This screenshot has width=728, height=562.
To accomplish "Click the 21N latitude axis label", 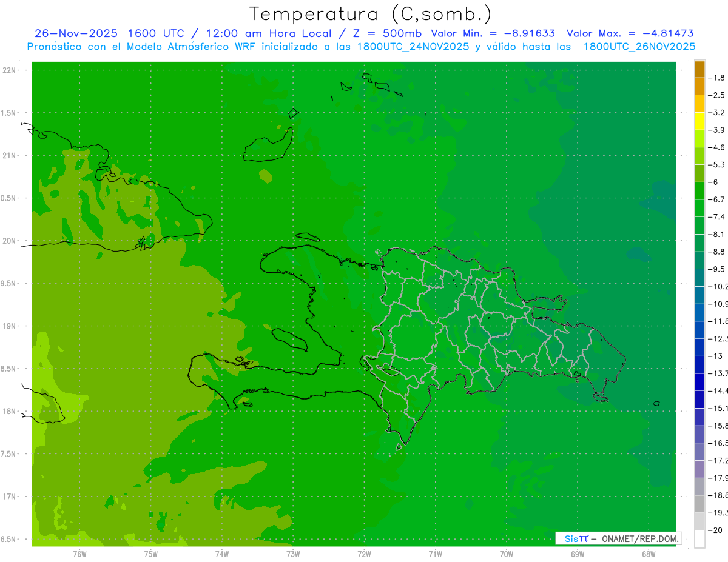I will [10, 155].
